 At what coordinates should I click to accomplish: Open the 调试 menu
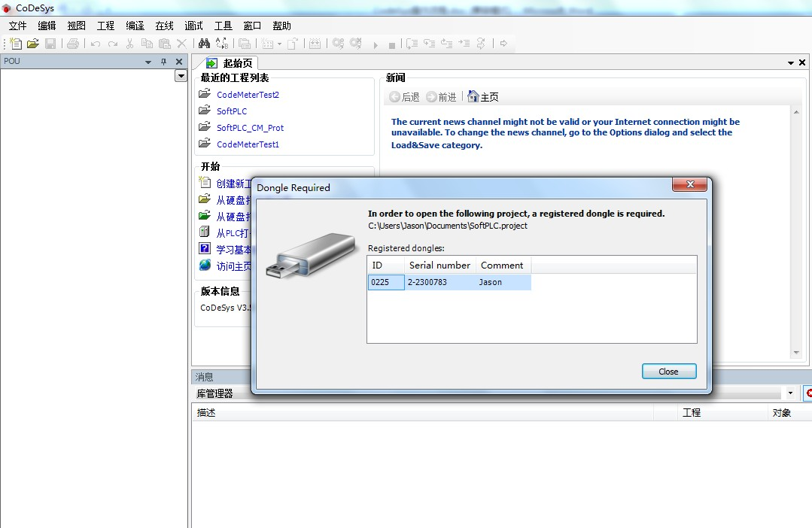point(193,26)
